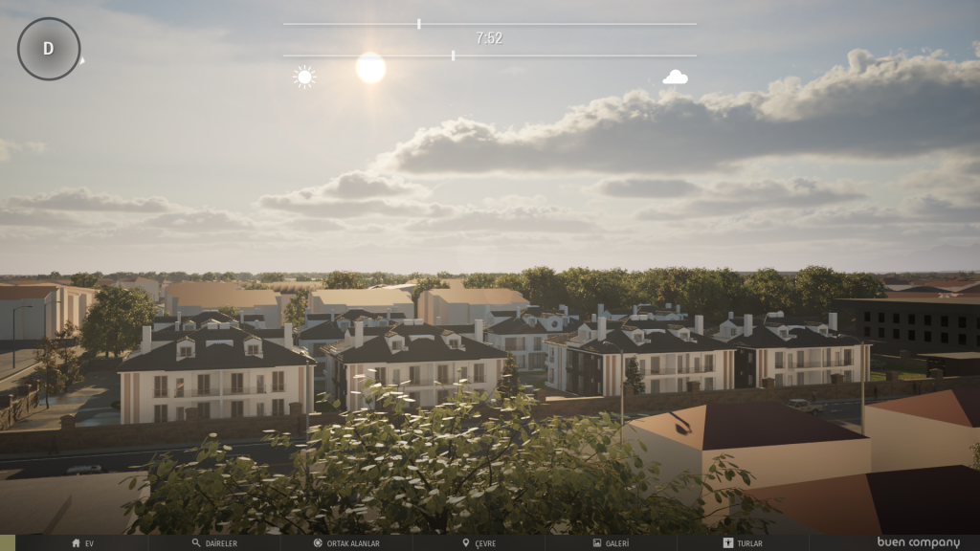The width and height of the screenshot is (980, 551).
Task: Click the buen company logo
Action: (x=918, y=542)
